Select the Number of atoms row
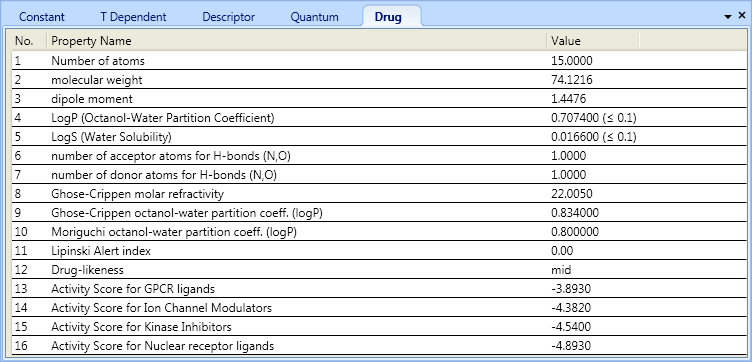The image size is (752, 362). [379, 61]
